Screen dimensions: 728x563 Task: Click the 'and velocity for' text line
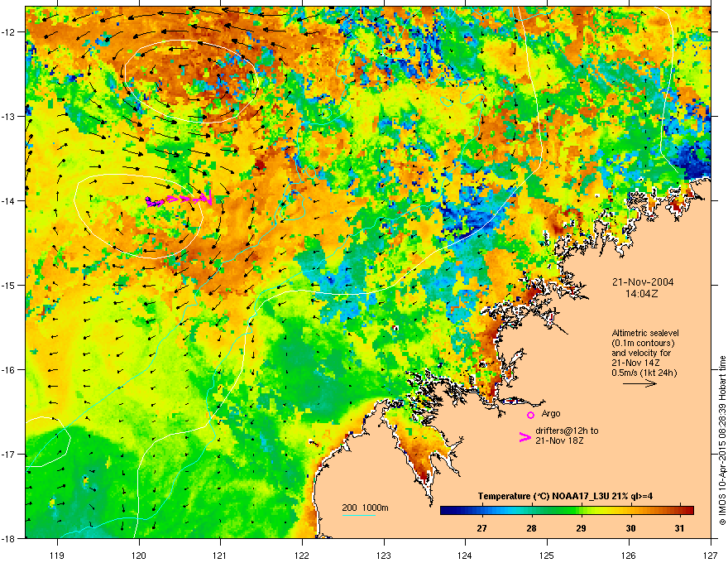(640, 353)
